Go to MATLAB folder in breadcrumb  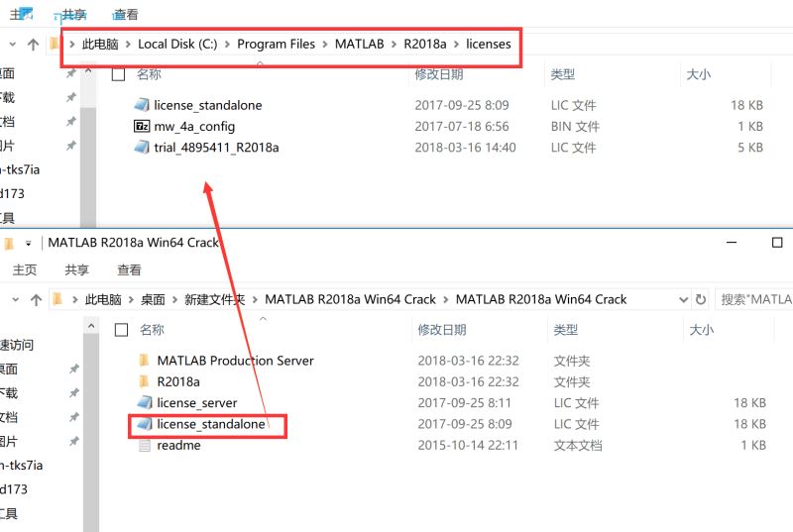pos(360,44)
